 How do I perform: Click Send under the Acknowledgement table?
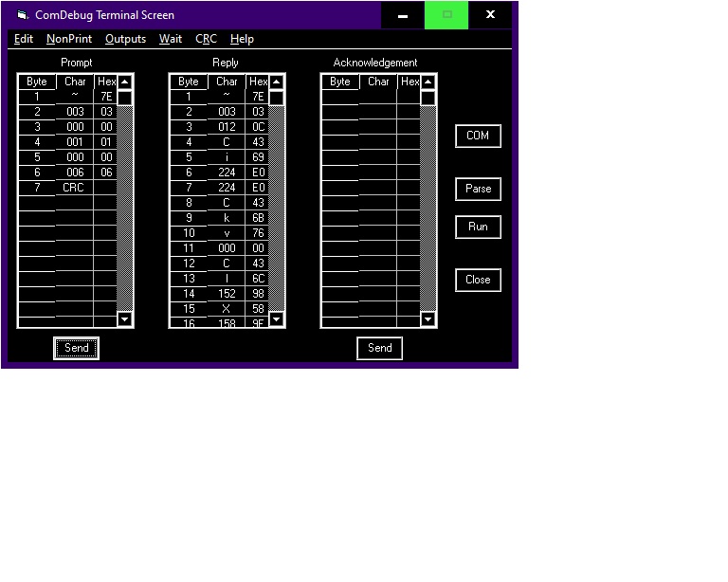tap(380, 348)
